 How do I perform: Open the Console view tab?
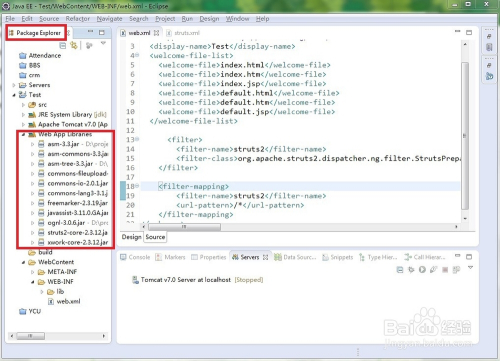135,257
